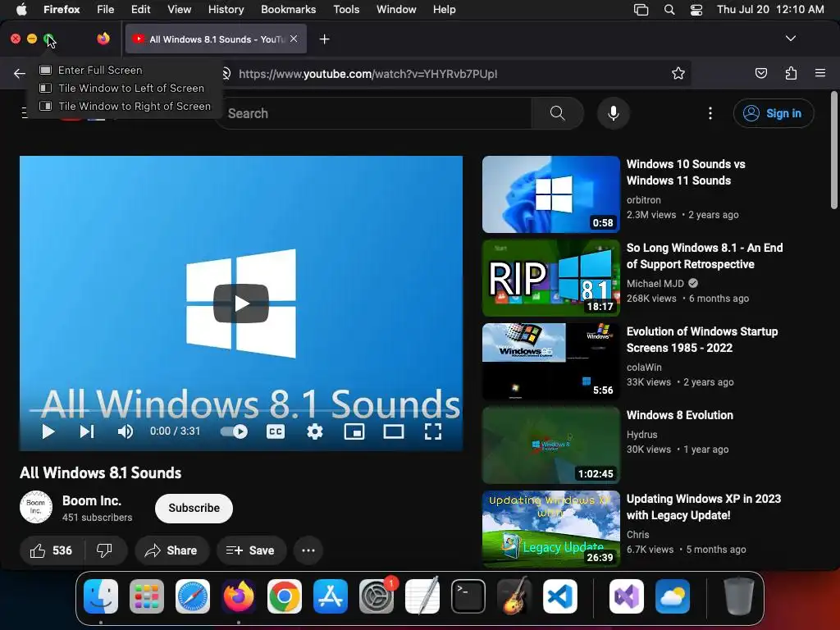The image size is (840, 630).
Task: Open Launchpad from the Dock
Action: click(x=147, y=596)
